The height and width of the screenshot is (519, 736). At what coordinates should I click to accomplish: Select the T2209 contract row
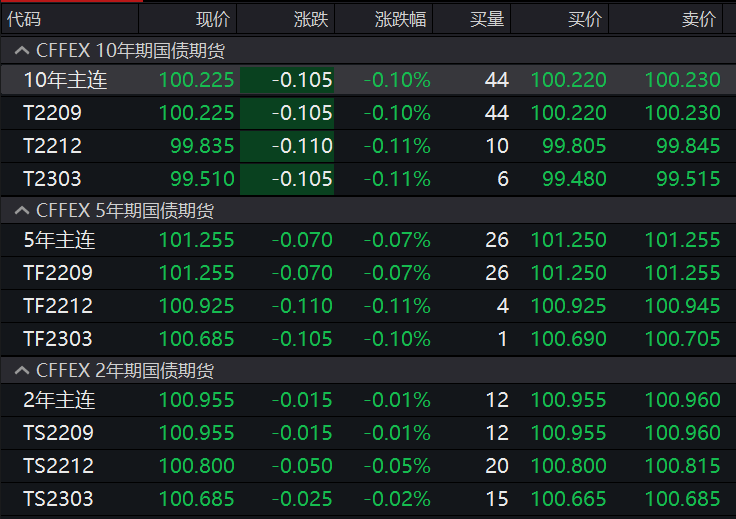[52, 113]
